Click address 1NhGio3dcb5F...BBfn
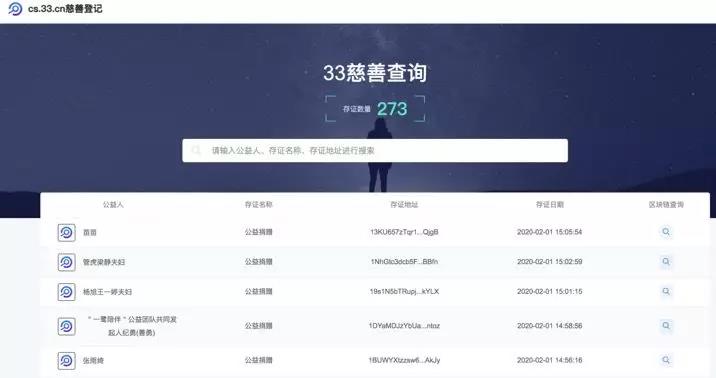Image resolution: width=716 pixels, height=378 pixels. 404,262
